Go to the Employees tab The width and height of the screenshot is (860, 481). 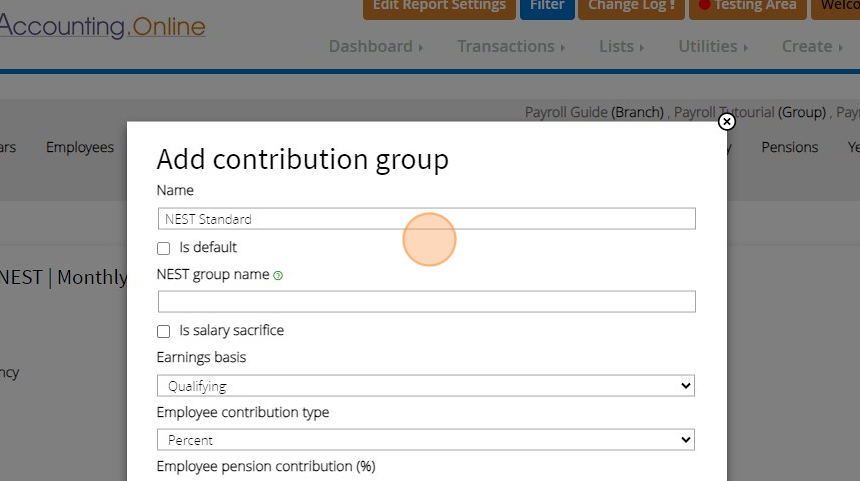(80, 147)
